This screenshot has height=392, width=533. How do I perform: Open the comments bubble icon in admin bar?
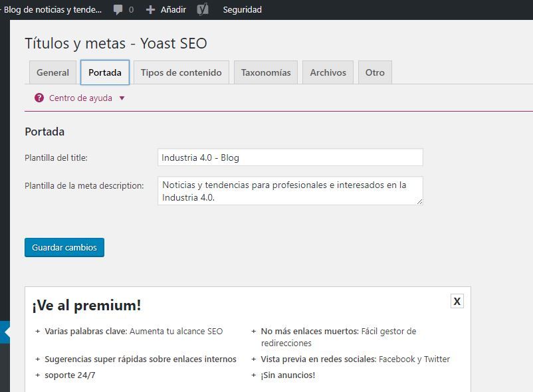coord(118,9)
